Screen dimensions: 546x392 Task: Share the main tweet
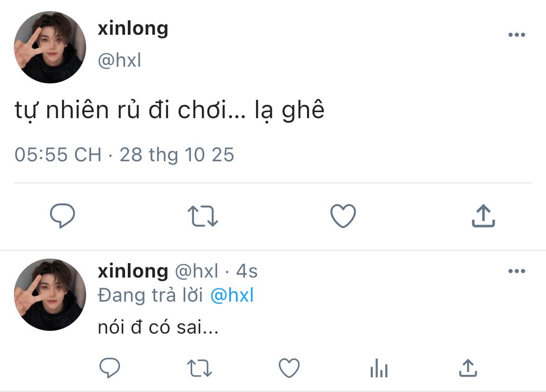tap(483, 216)
